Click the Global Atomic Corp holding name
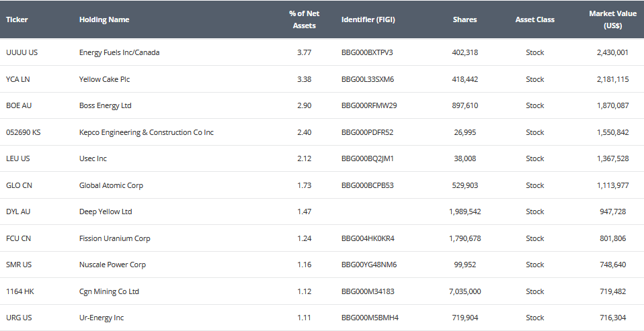Viewport: 644px width, 331px height. point(112,185)
